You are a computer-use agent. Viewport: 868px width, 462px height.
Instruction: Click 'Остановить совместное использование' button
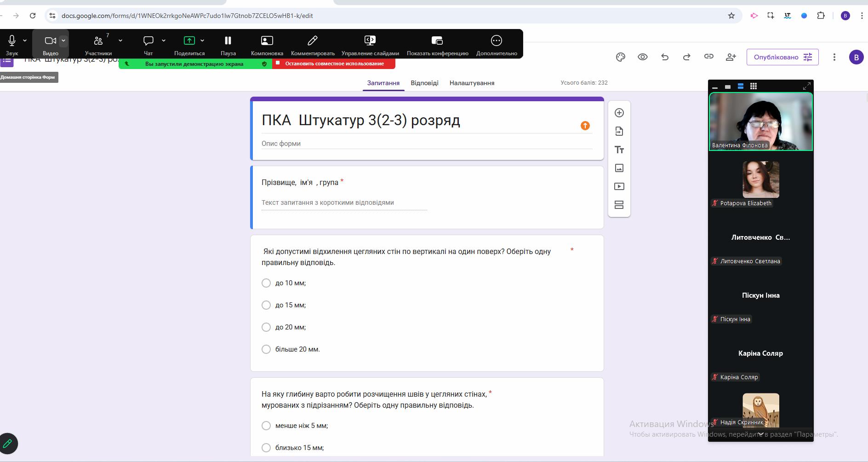click(334, 64)
